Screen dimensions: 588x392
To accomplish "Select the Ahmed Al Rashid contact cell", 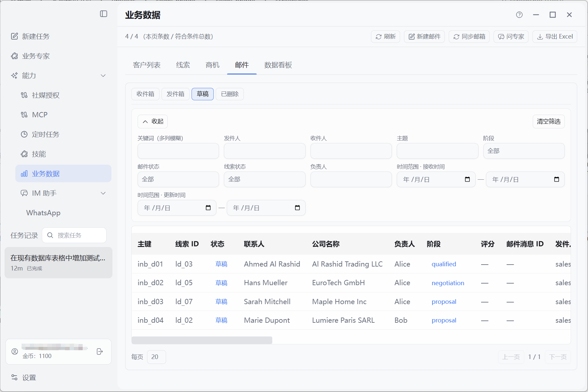I will (x=272, y=264).
